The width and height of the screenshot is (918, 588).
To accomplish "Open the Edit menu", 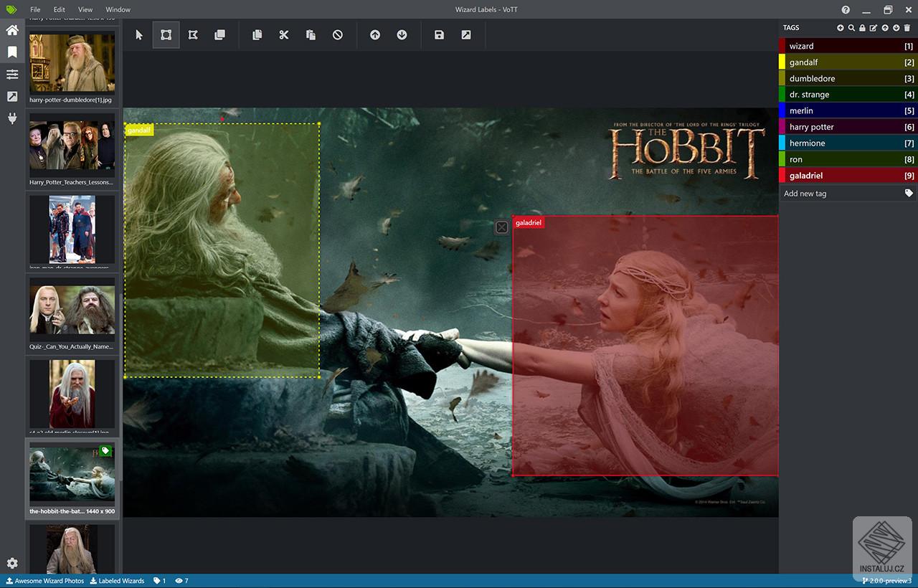I will tap(60, 9).
